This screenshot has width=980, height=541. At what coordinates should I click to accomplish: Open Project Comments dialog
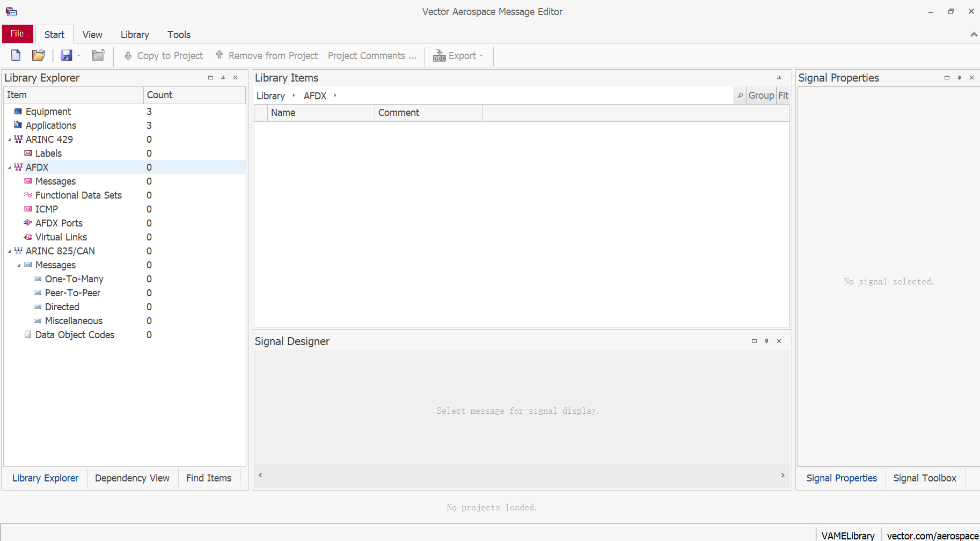372,56
